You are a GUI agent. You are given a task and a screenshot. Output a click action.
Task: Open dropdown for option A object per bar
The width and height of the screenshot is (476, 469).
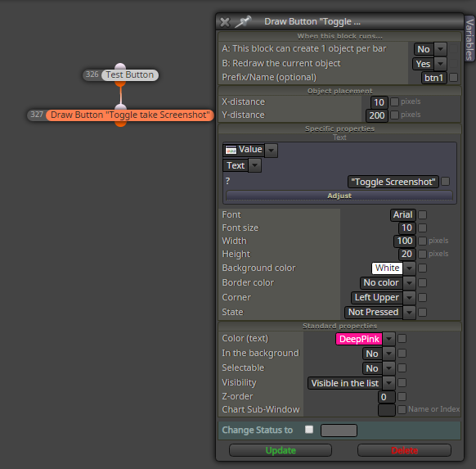[x=440, y=48]
